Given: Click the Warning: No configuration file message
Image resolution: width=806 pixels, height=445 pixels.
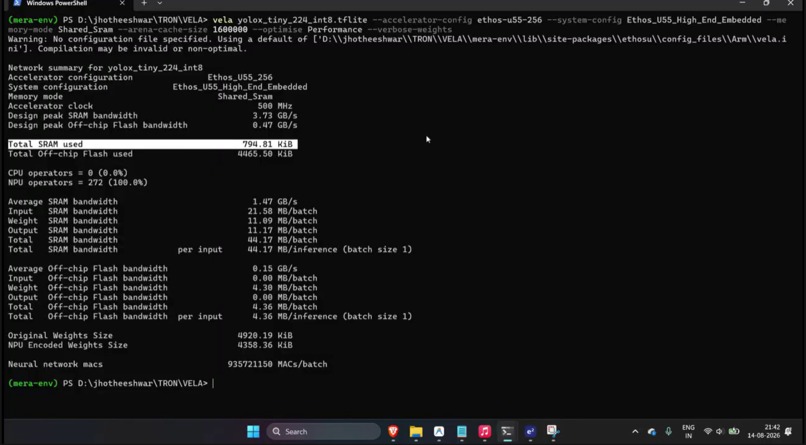Looking at the screenshot, I should tap(397, 44).
